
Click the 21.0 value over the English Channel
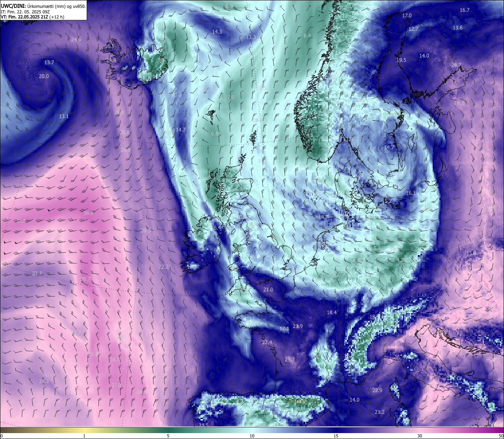pyautogui.click(x=268, y=289)
